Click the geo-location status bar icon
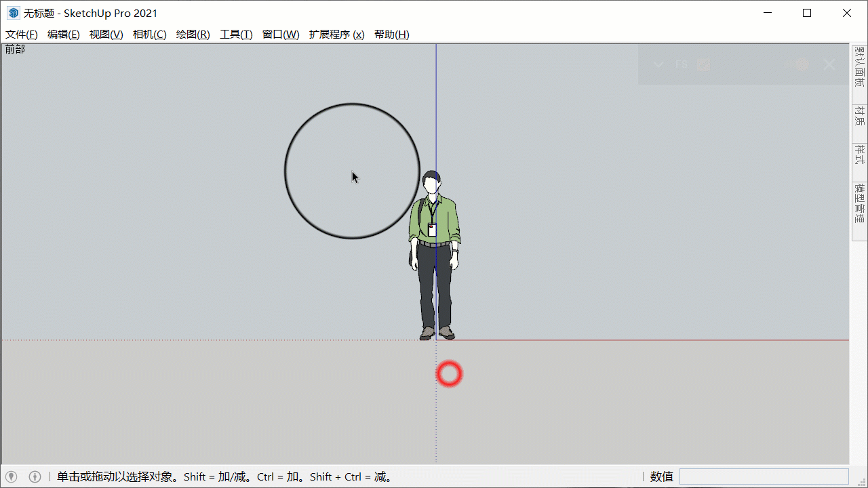Viewport: 868px width, 488px height. pos(12,476)
